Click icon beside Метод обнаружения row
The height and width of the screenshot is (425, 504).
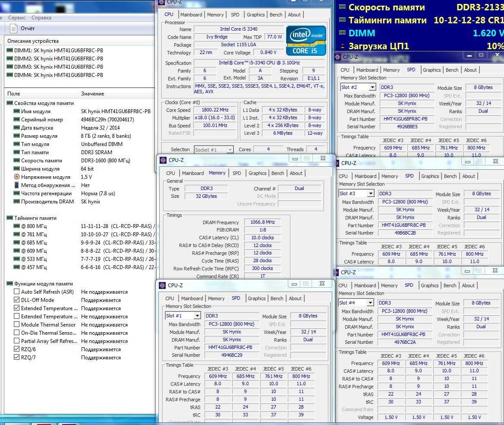click(17, 185)
